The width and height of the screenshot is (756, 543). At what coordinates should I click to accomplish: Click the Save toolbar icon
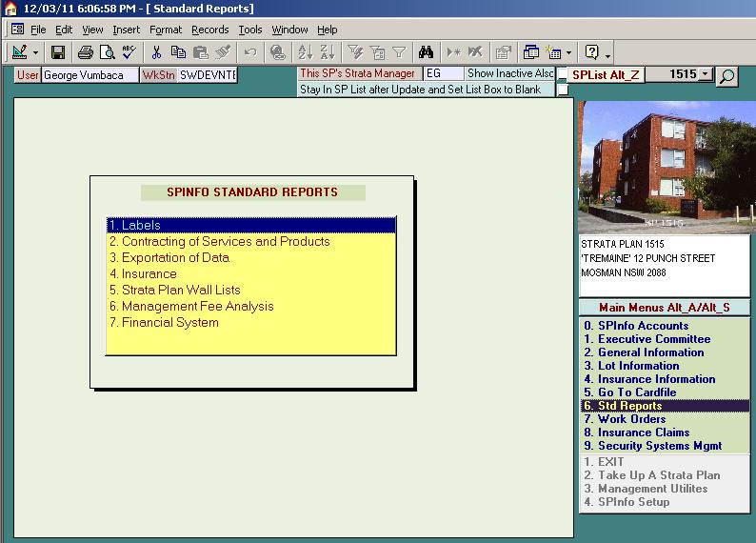[x=58, y=52]
